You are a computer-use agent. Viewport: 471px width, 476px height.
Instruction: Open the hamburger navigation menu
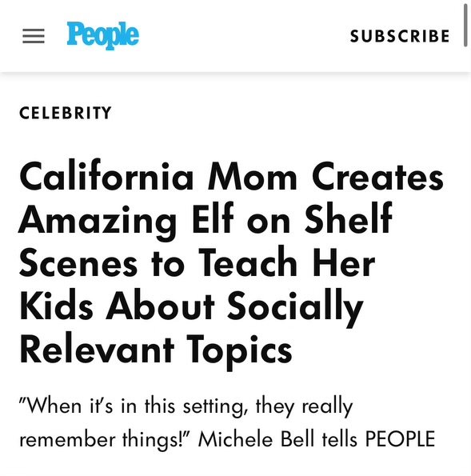click(x=34, y=36)
